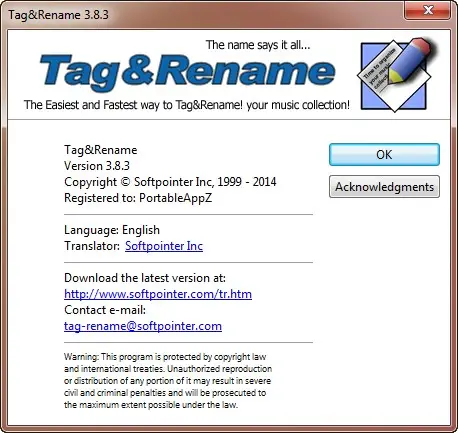Image resolution: width=458 pixels, height=433 pixels.
Task: Close the Tag&Rename about dialog
Action: [428, 10]
